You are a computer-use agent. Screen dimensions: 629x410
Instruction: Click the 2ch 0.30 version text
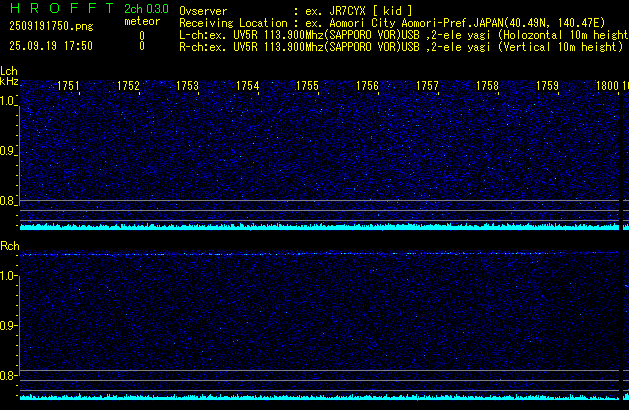coord(145,9)
